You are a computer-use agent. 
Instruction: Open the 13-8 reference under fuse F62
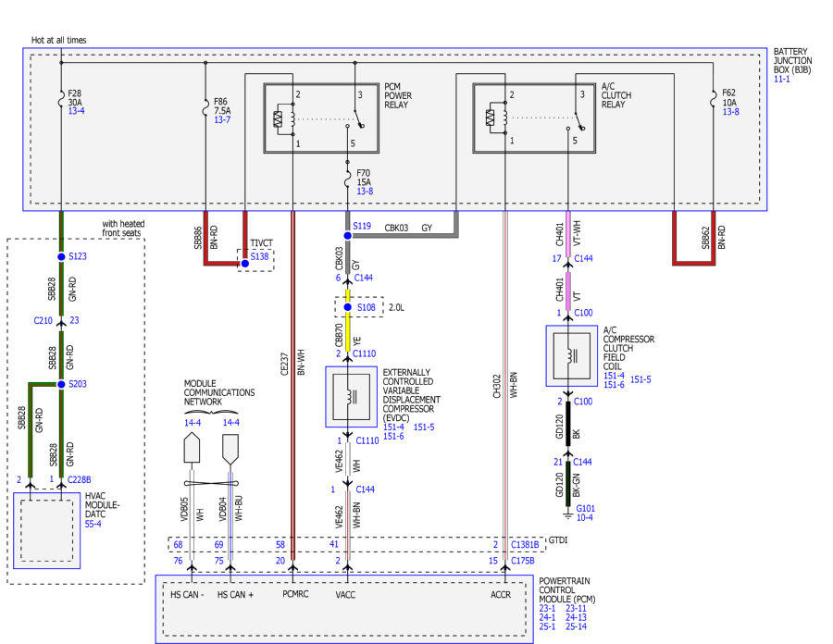(x=730, y=111)
